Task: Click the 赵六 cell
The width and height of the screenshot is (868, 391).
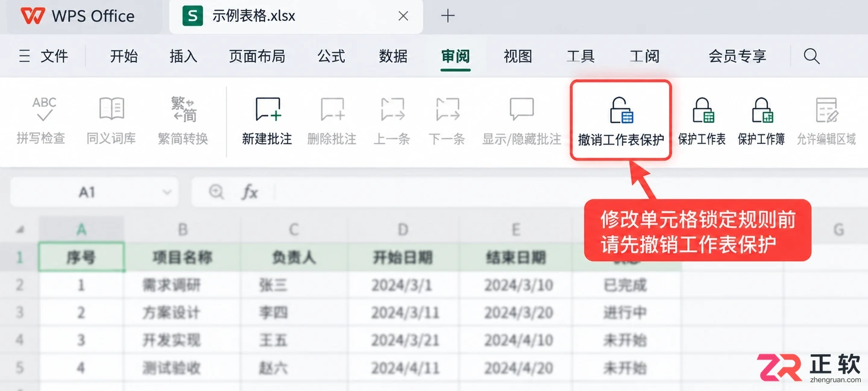Action: point(294,368)
